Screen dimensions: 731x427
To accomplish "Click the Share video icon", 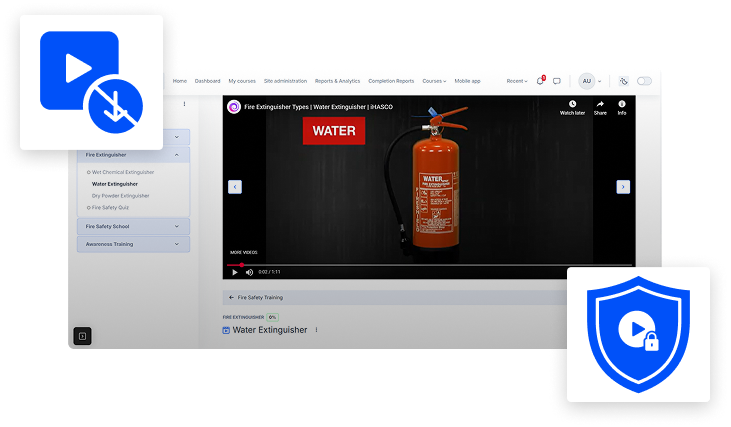I will pos(600,108).
